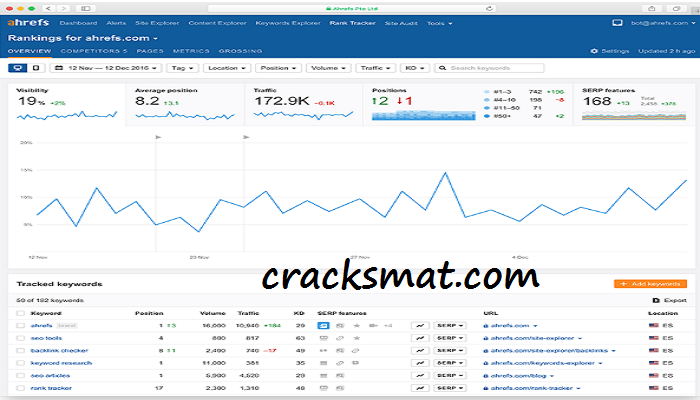Check the rank tracker keyword checkbox
This screenshot has height=400, width=700.
[x=21, y=388]
